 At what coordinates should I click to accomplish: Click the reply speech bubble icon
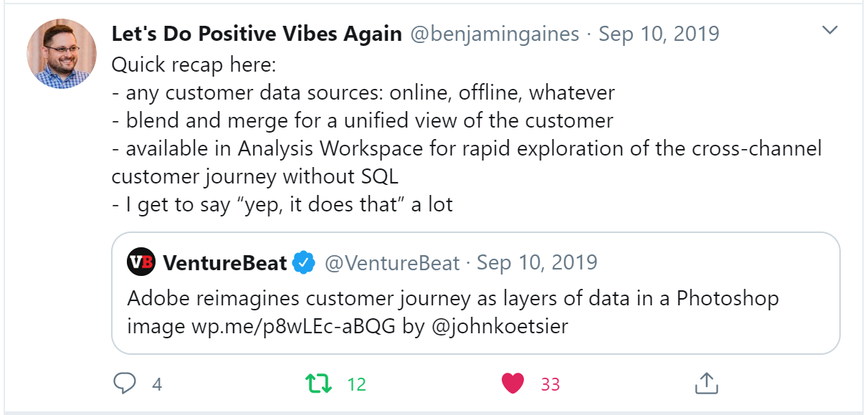click(125, 383)
